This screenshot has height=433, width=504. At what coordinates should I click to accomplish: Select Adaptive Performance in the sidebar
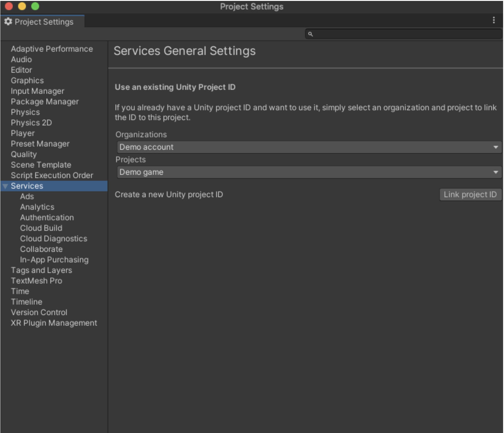click(x=52, y=49)
